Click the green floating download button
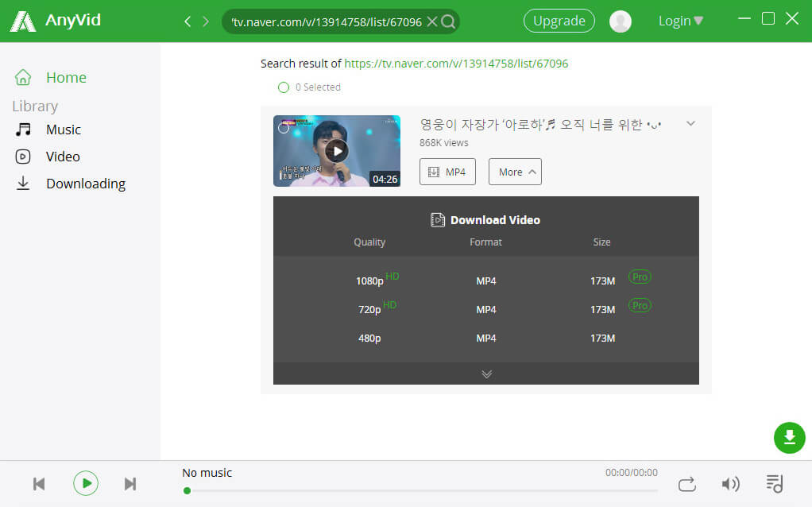This screenshot has height=507, width=812. 789,437
